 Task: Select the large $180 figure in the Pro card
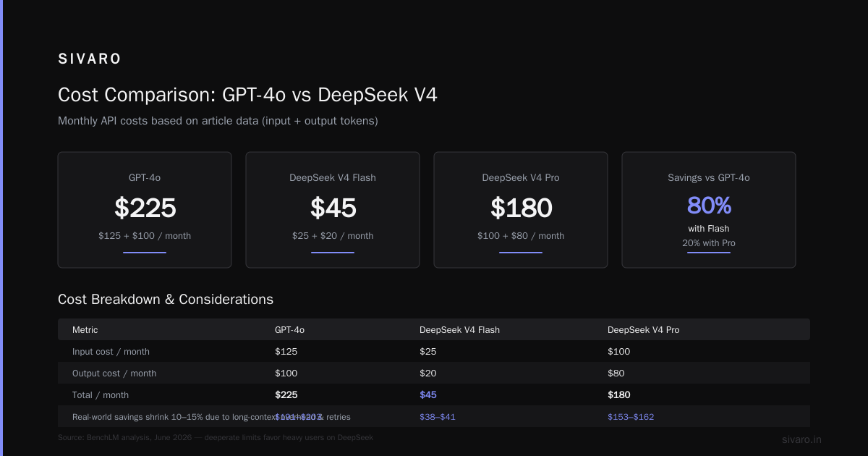521,208
